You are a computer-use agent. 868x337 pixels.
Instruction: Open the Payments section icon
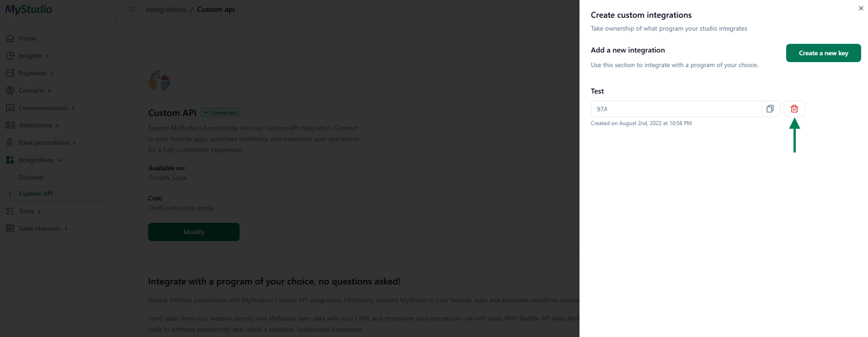pyautogui.click(x=10, y=73)
